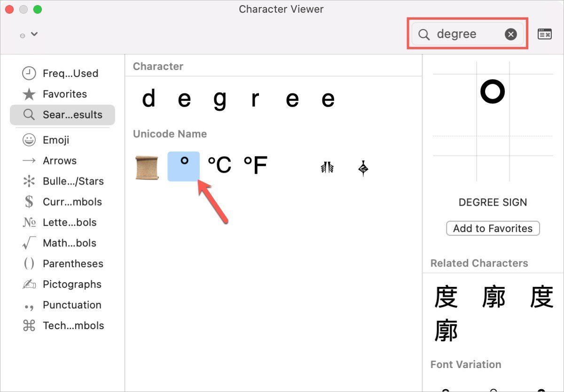The image size is (564, 392).
Task: Open the Bullets/Stars category
Action: pos(62,181)
